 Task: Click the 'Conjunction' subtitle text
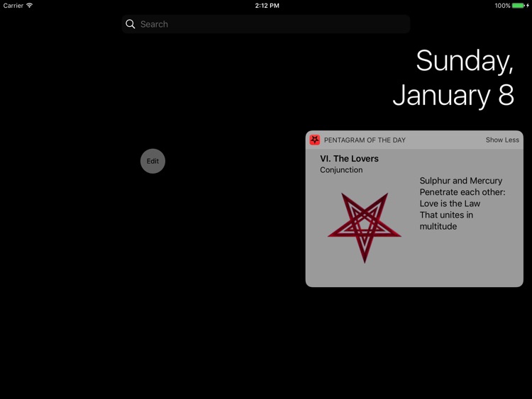tap(341, 170)
